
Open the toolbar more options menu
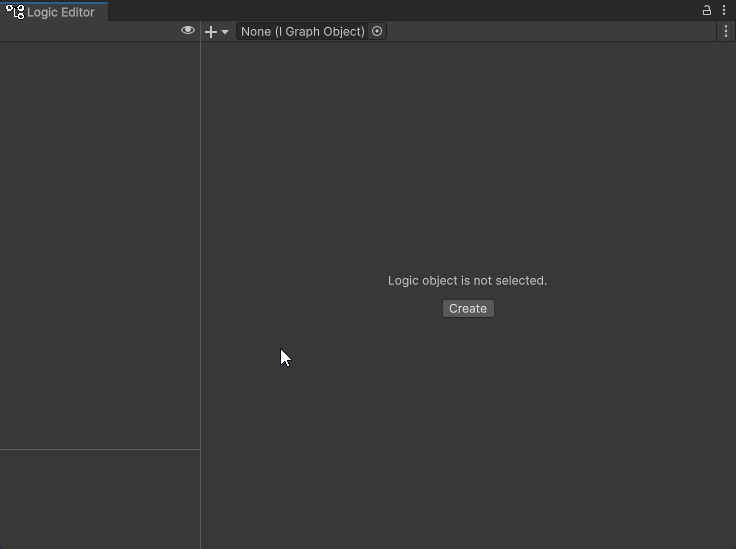coord(726,31)
